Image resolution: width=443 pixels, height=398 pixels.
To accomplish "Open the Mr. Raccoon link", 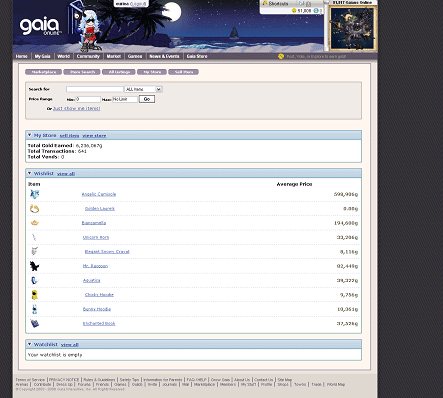I will tap(95, 266).
